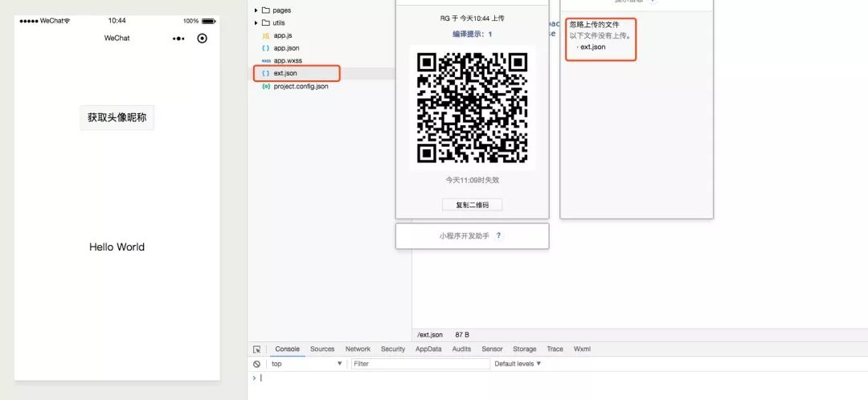Open the Storage tab
Image resolution: width=868 pixels, height=400 pixels.
(524, 349)
